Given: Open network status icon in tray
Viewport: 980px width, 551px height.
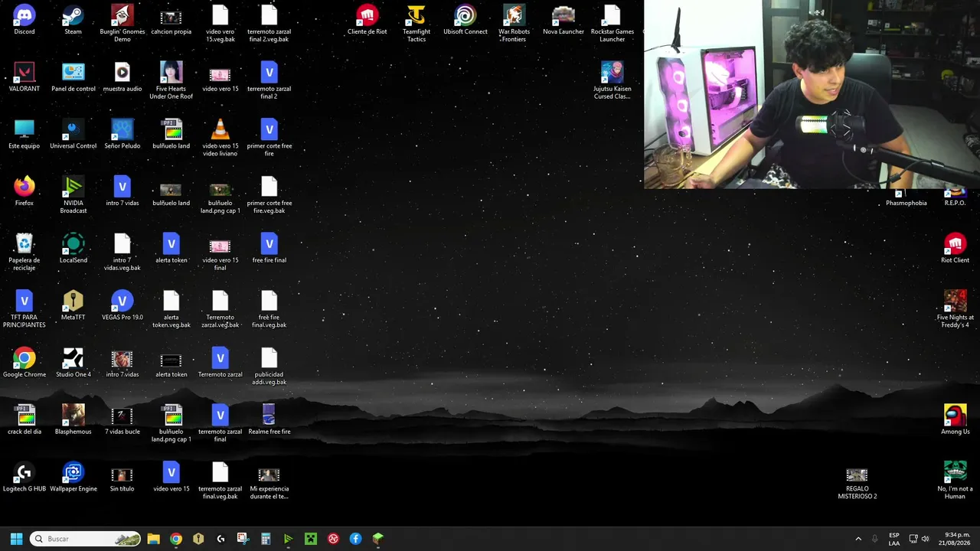Looking at the screenshot, I should pyautogui.click(x=913, y=539).
